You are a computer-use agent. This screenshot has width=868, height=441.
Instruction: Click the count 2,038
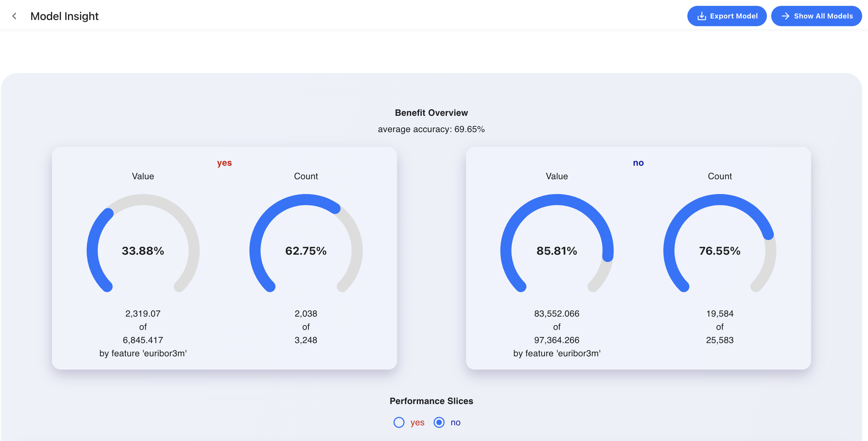click(x=306, y=314)
